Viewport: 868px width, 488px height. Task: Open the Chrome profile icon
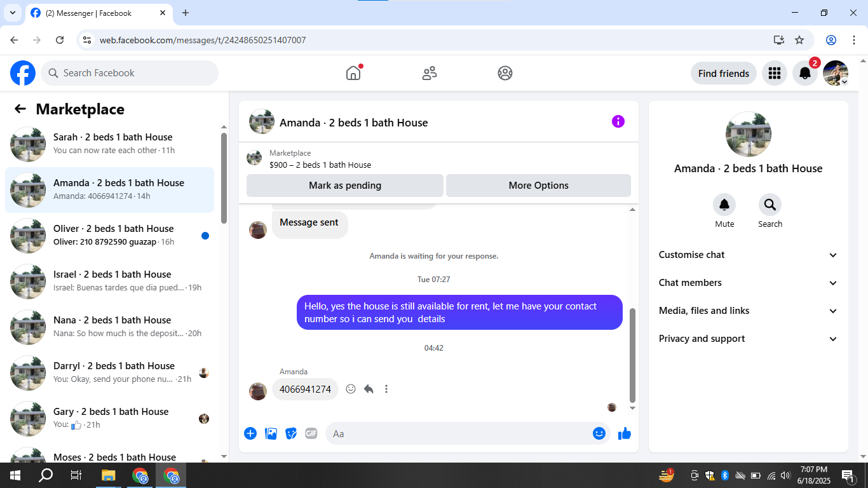pos(831,40)
